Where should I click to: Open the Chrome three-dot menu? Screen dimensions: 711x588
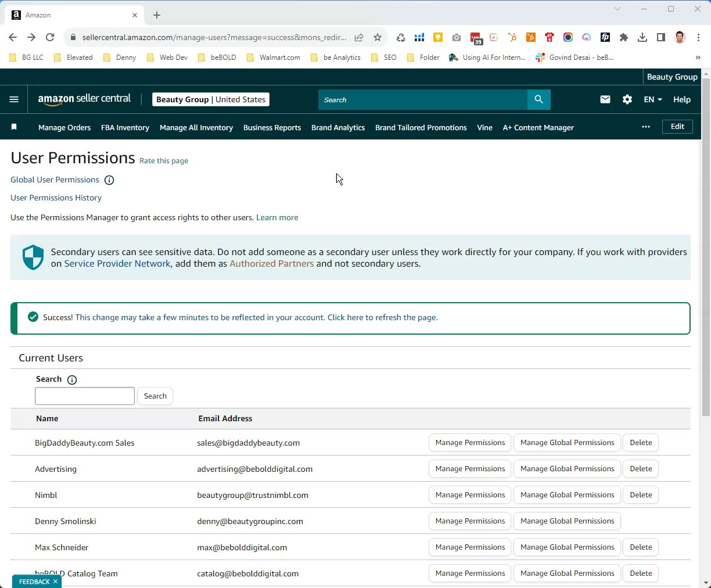pos(698,37)
